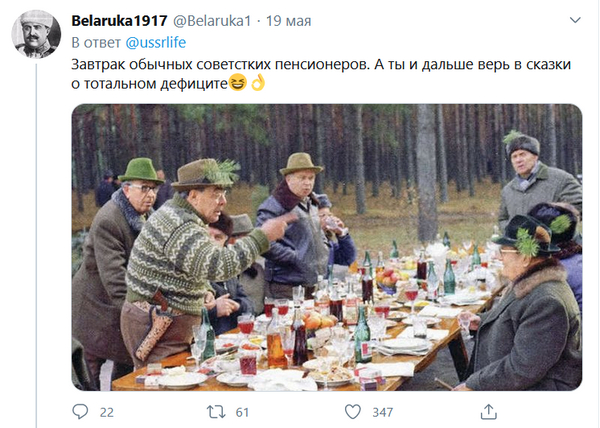Click the thread connector line below avatar

(36, 246)
